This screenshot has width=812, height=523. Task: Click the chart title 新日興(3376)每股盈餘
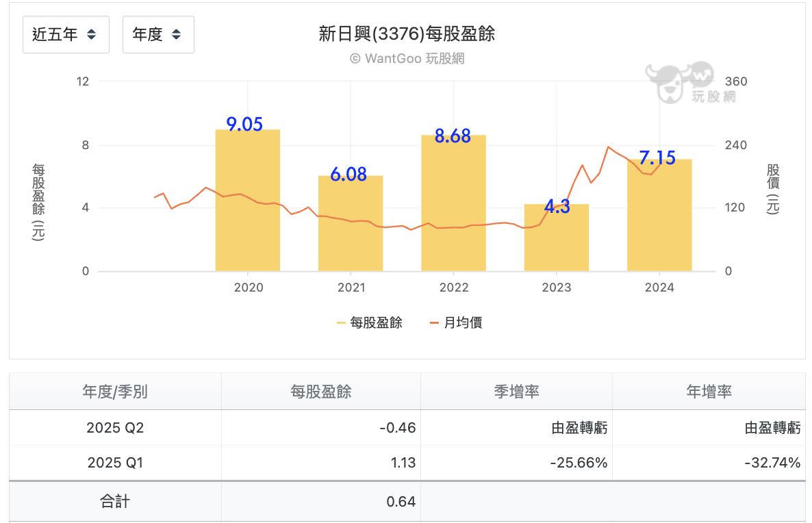point(407,34)
